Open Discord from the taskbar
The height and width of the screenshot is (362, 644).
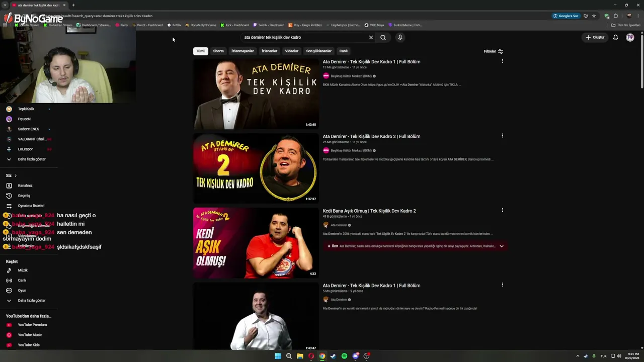tap(356, 356)
